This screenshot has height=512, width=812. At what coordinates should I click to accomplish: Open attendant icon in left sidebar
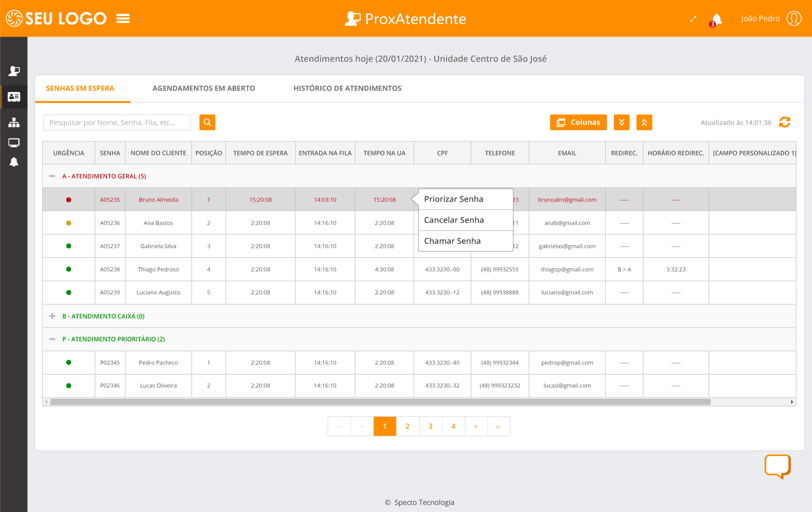(x=14, y=71)
